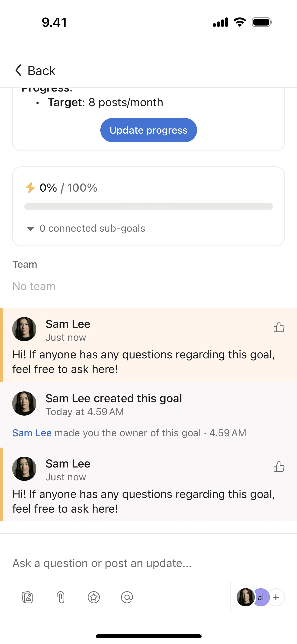Add a collaborator with the plus button
The height and width of the screenshot is (644, 297).
tap(276, 597)
